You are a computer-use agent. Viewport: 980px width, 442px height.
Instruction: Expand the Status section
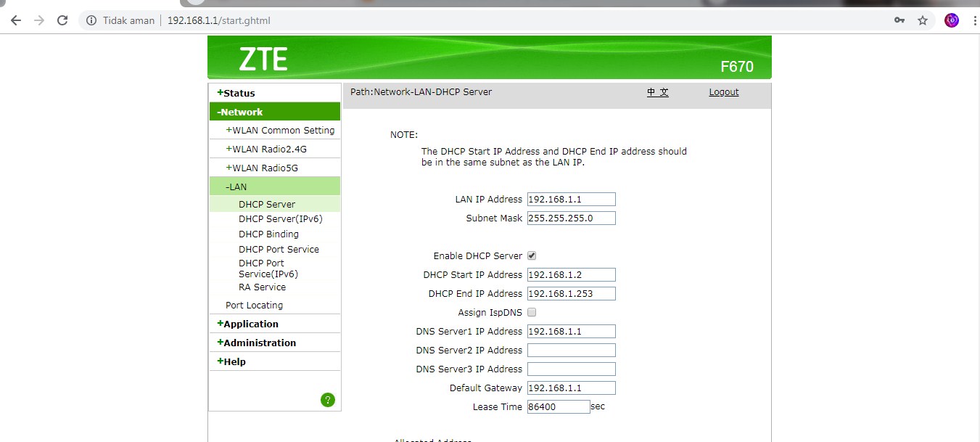point(236,93)
